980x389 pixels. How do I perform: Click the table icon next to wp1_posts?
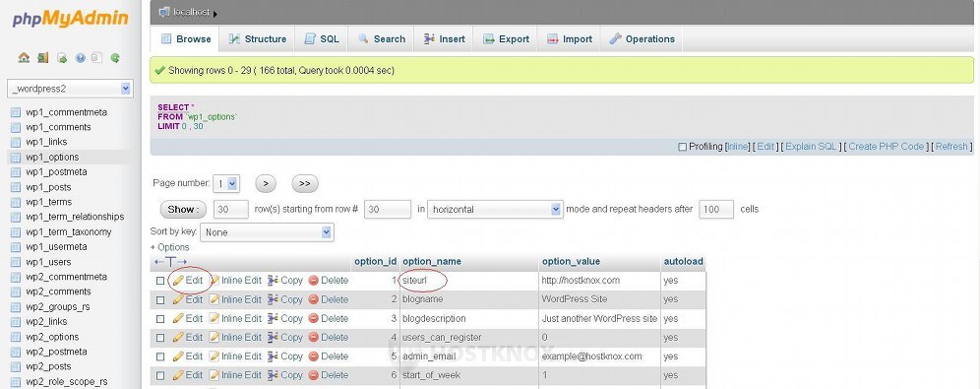point(16,188)
